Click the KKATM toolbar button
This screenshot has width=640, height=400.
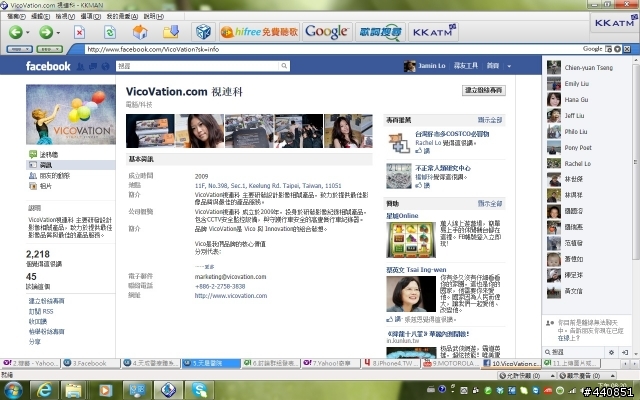point(433,32)
